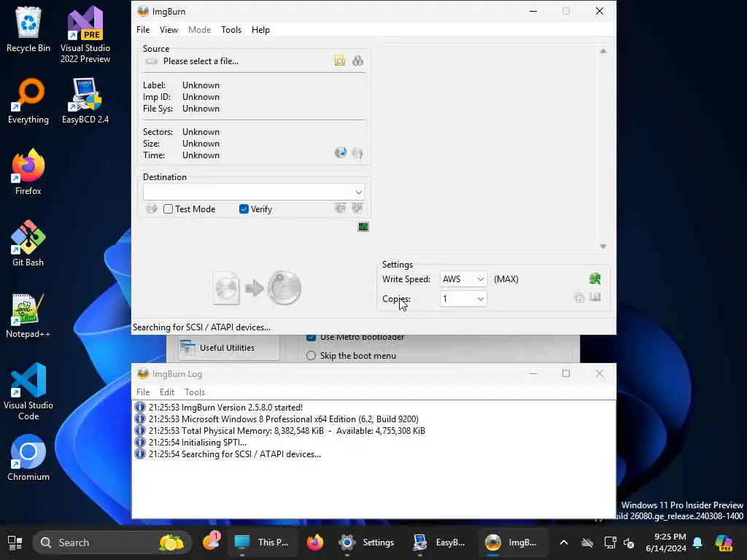Select the Firefox desktop shortcut

[28, 172]
